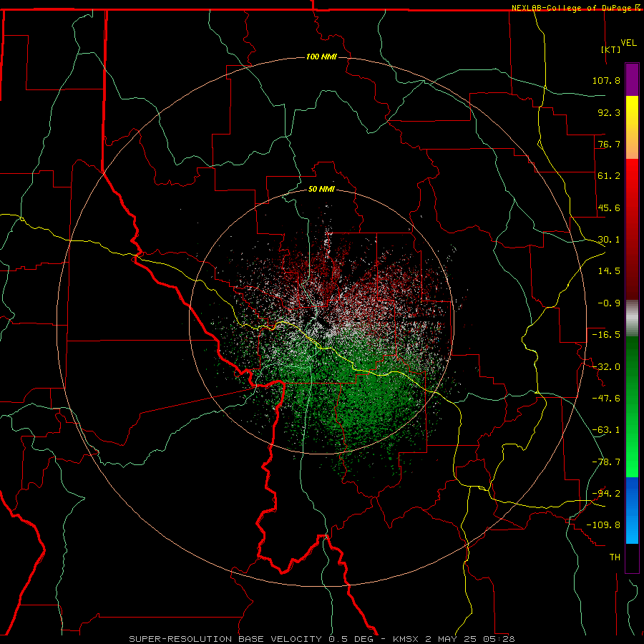
Task: Pick the purple segment of the velocity color bar
Action: (632, 79)
